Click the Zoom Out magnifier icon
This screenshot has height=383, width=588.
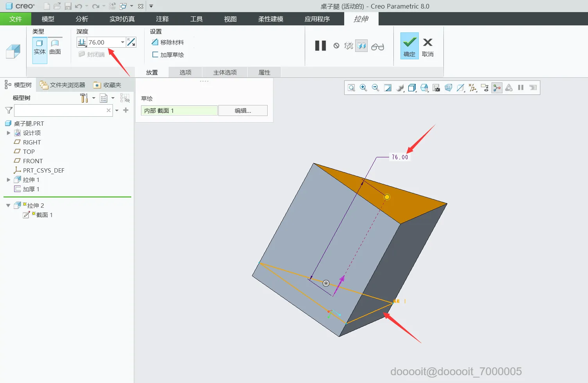tap(375, 88)
